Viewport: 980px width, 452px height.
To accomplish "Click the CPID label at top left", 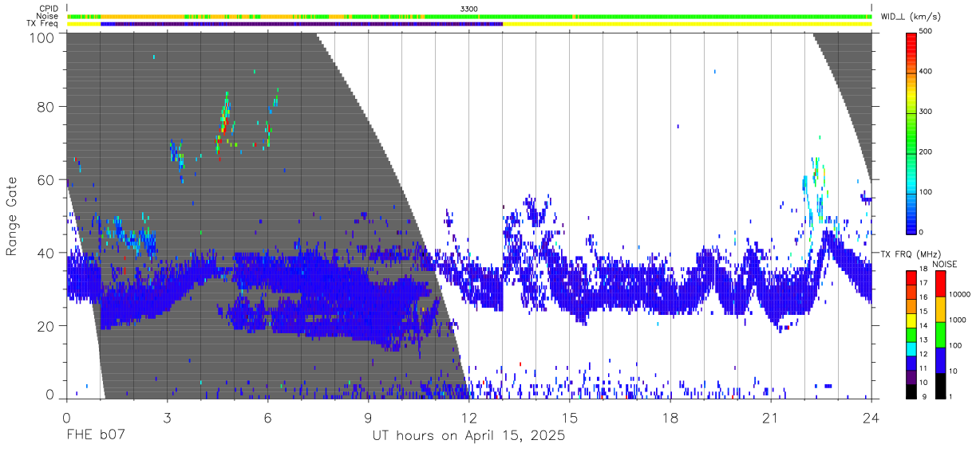I will [x=48, y=9].
